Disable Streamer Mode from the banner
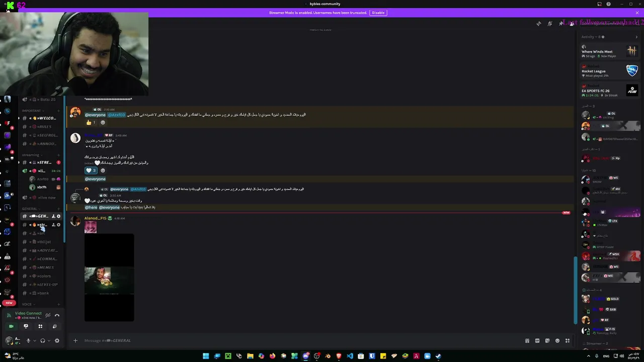 378,13
